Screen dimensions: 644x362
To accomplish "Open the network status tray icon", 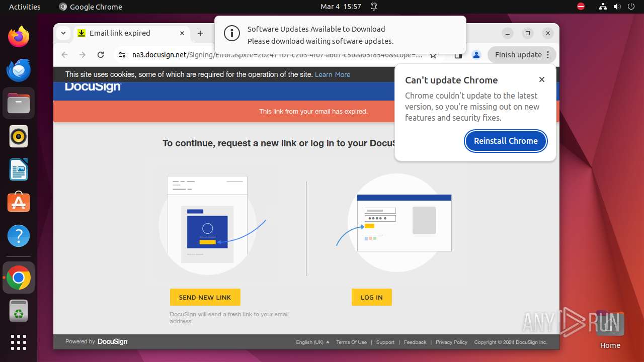I will [x=603, y=7].
